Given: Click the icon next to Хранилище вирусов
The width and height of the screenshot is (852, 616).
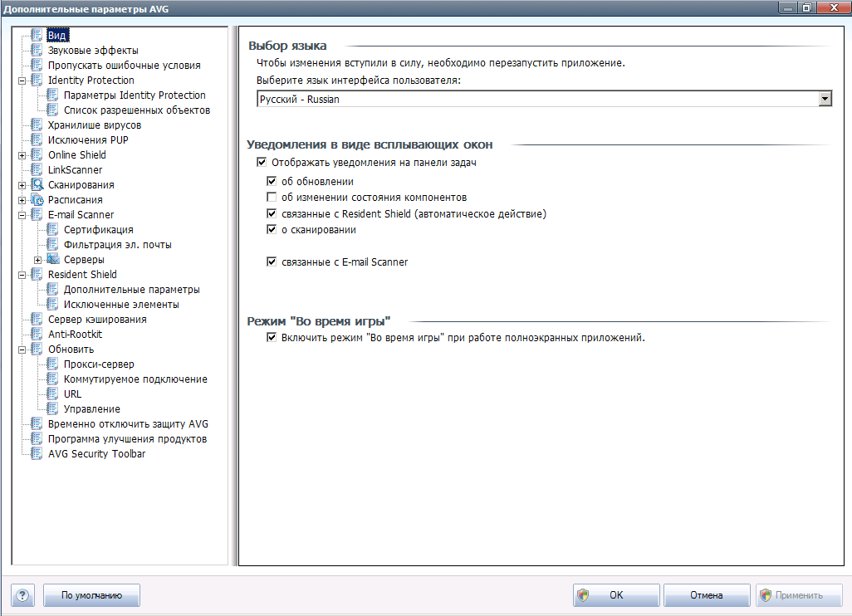Looking at the screenshot, I should [37, 125].
